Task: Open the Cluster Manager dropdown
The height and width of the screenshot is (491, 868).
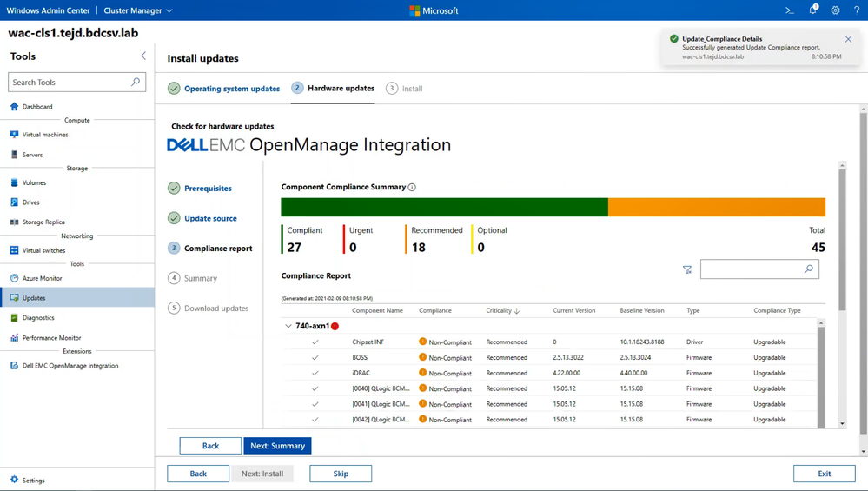Action: (x=138, y=10)
